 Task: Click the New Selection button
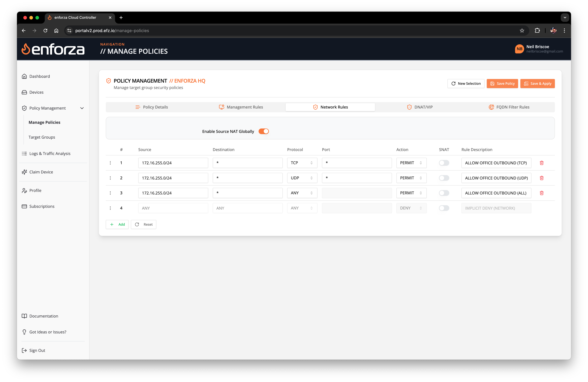[466, 84]
